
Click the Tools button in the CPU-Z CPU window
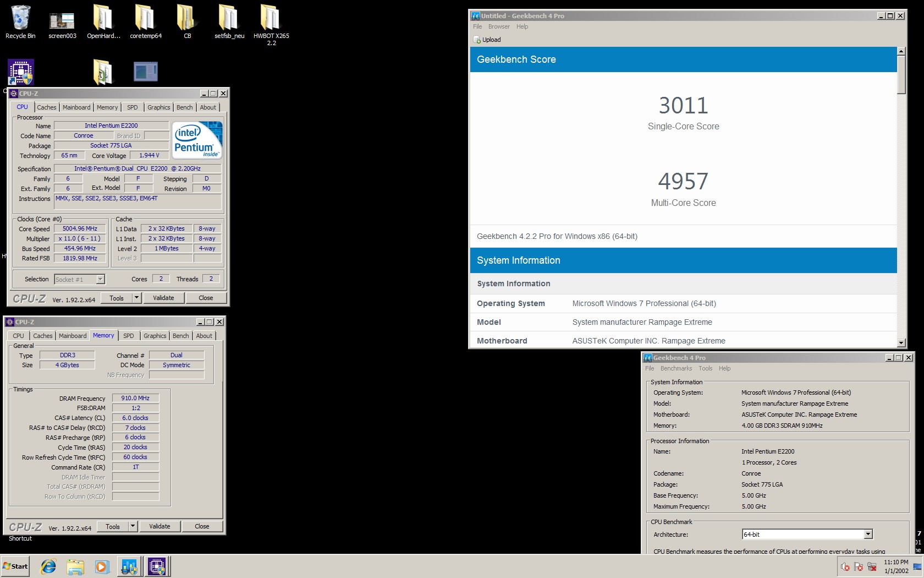(x=117, y=298)
